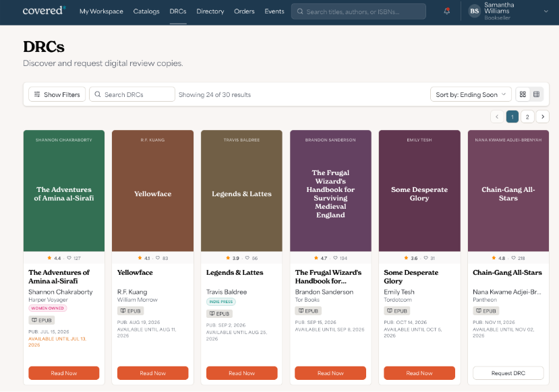Screen dimensions: 559x392
Task: Click heart icon on Chain-Gang All-Stars card
Action: click(x=513, y=258)
